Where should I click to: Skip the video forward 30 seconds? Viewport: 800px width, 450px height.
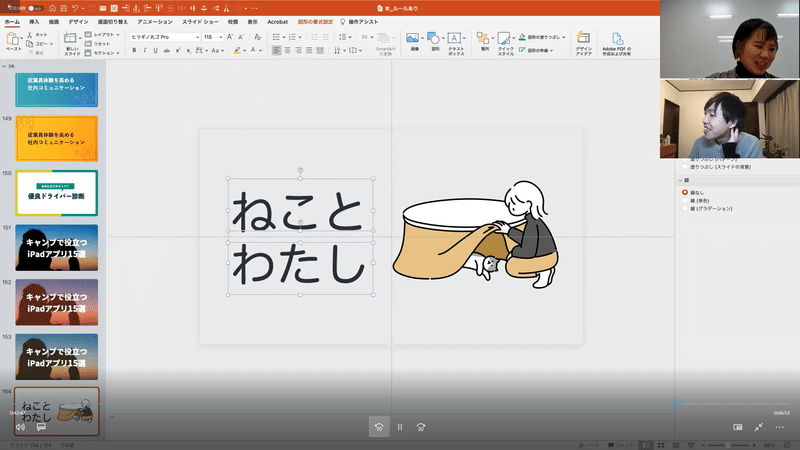pyautogui.click(x=421, y=427)
